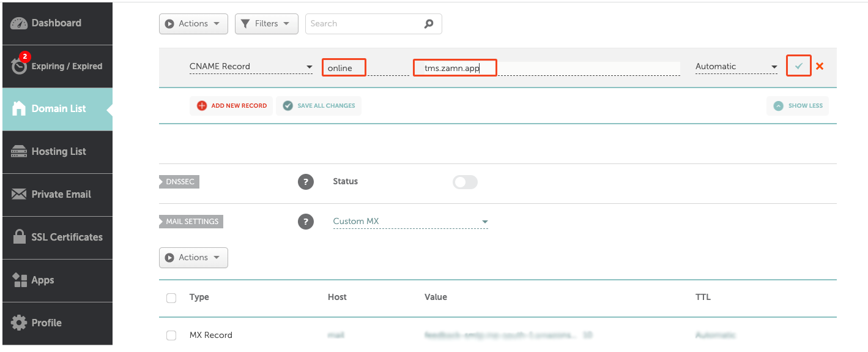Open Mail Settings help question icon

point(305,222)
